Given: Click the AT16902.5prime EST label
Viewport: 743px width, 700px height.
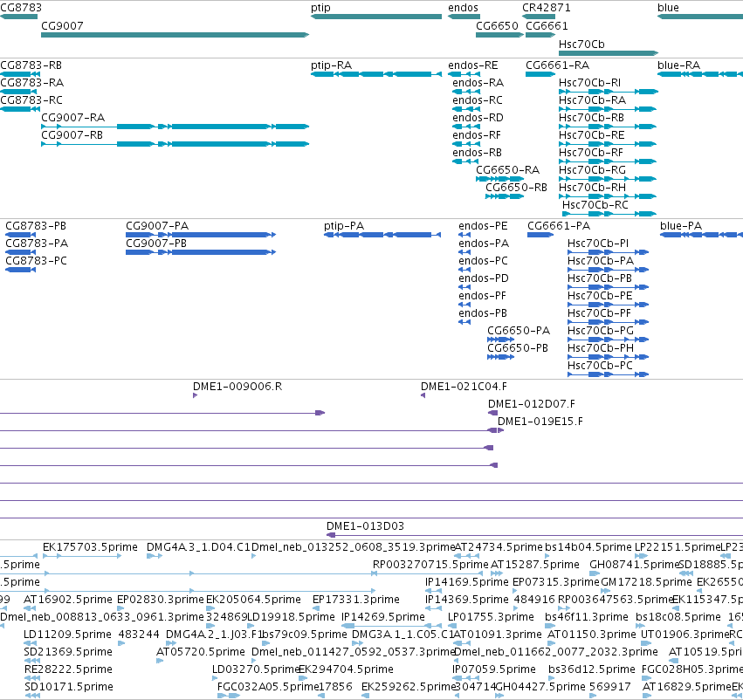Looking at the screenshot, I should pyautogui.click(x=68, y=599).
